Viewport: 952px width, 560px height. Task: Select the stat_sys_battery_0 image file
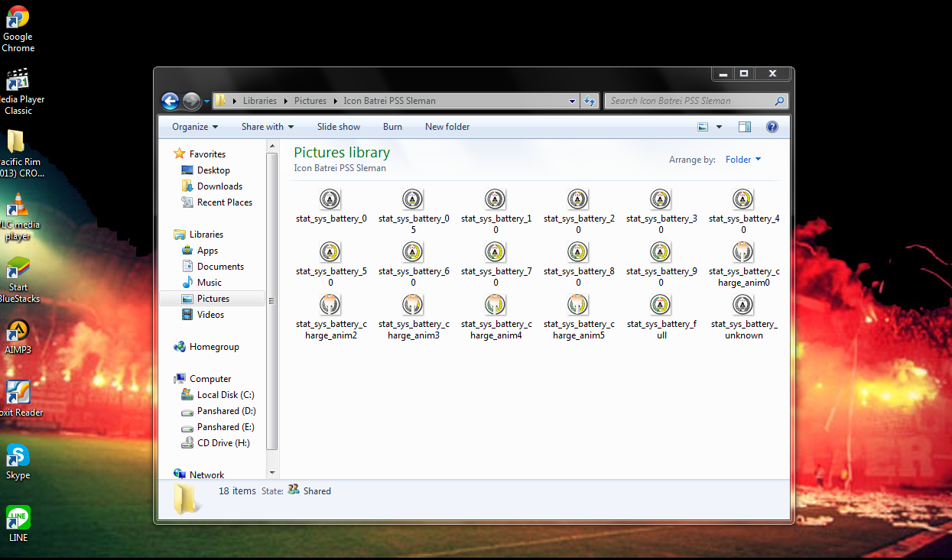pos(330,206)
